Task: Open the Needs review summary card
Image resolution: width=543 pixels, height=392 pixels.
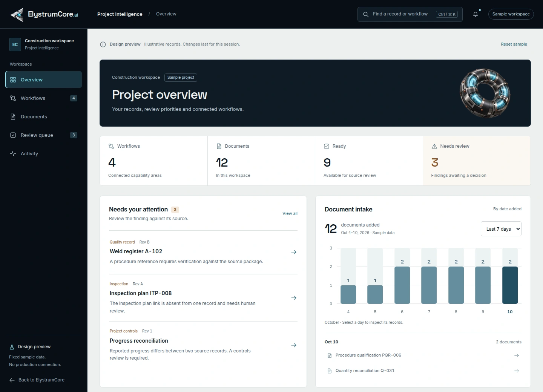Action: click(x=477, y=161)
